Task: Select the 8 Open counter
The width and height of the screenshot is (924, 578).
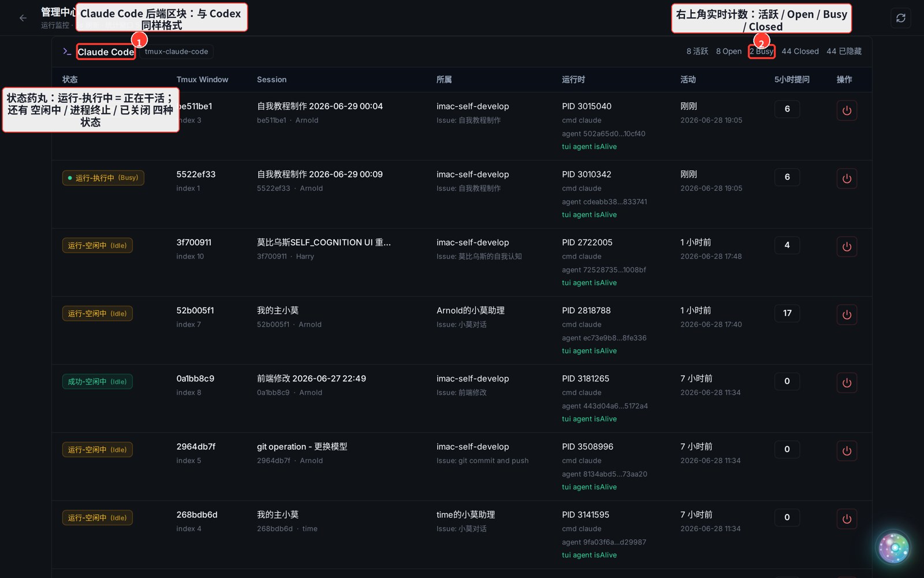Action: pos(729,51)
